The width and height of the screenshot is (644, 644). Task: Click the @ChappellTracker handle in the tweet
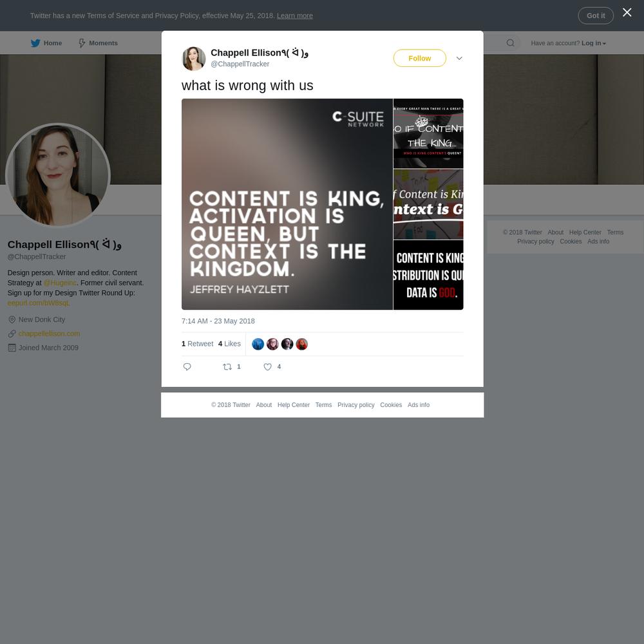[x=240, y=64]
